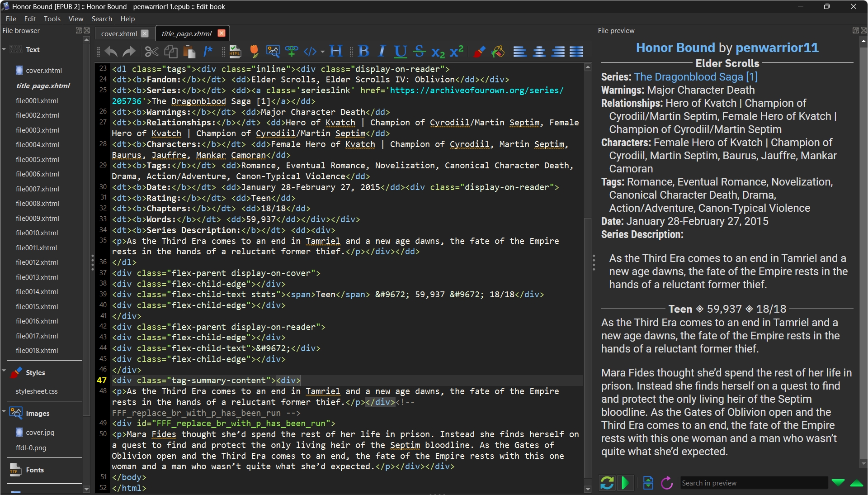Toggle auto-reload in File preview
868x495 pixels.
[x=607, y=483]
